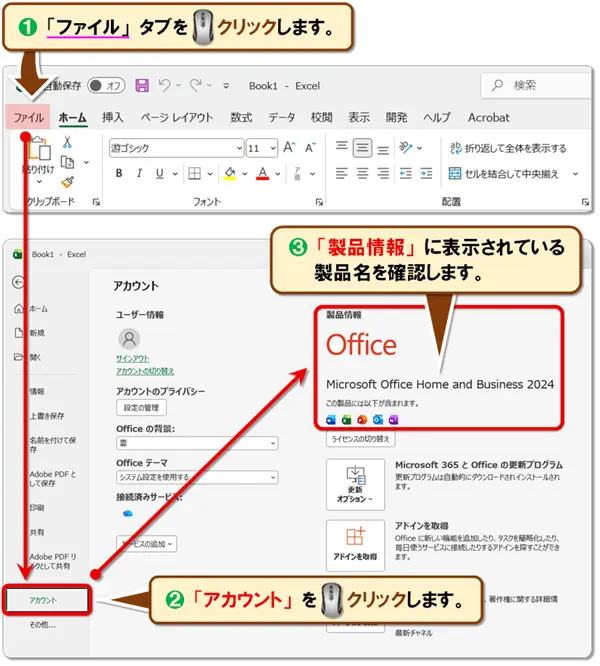The height and width of the screenshot is (666, 600).
Task: Click Center horizontal align icon
Action: pos(362,173)
